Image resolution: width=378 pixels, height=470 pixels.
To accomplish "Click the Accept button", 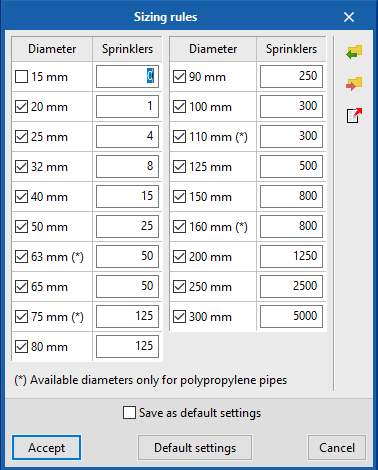I will click(x=46, y=448).
